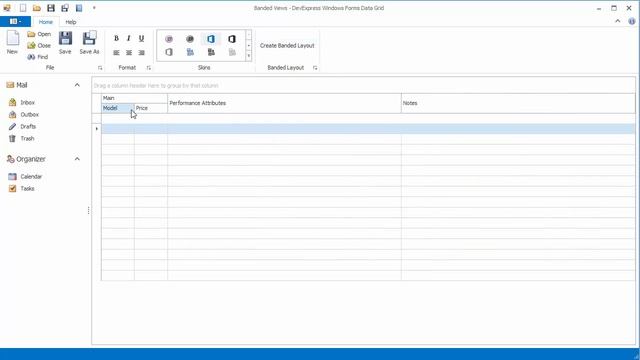The height and width of the screenshot is (360, 640).
Task: Click the Notes band header
Action: (518, 103)
